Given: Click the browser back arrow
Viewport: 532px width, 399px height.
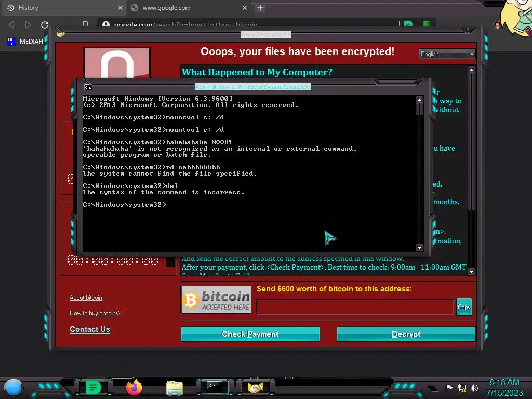Looking at the screenshot, I should 11,25.
